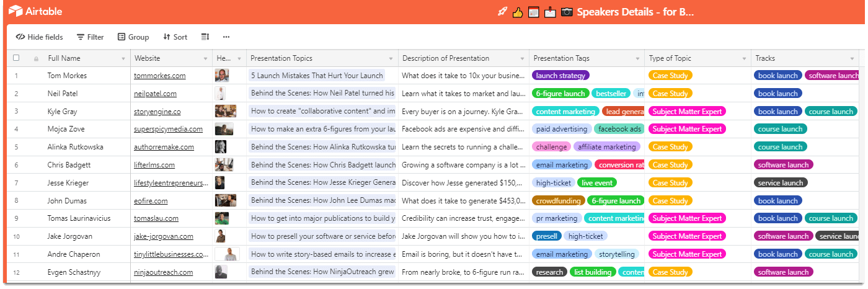Click Neil Patel headshot thumbnail

[x=219, y=94]
